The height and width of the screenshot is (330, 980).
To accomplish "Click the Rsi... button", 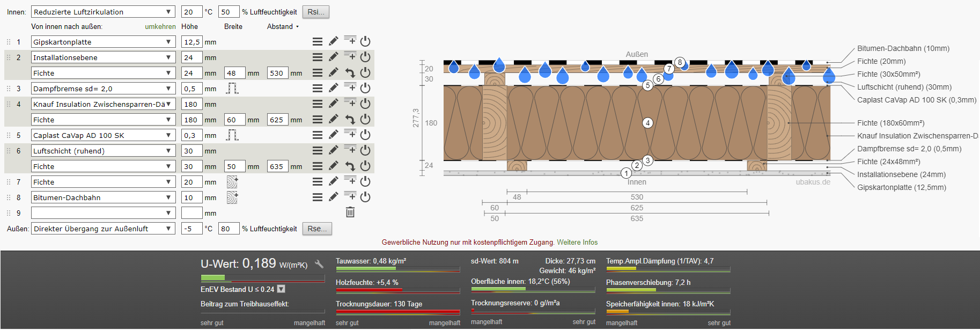I will coord(316,12).
